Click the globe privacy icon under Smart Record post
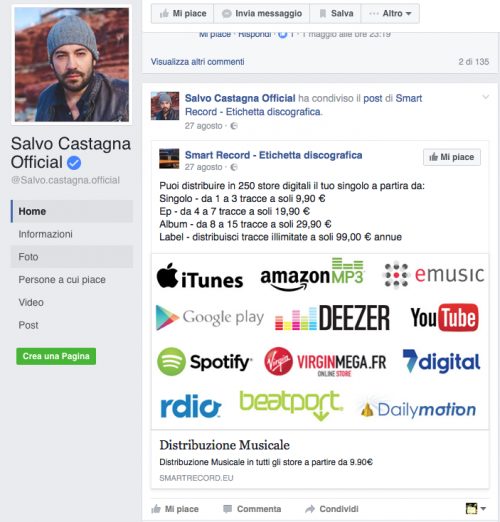The width and height of the screenshot is (500, 522). [234, 167]
